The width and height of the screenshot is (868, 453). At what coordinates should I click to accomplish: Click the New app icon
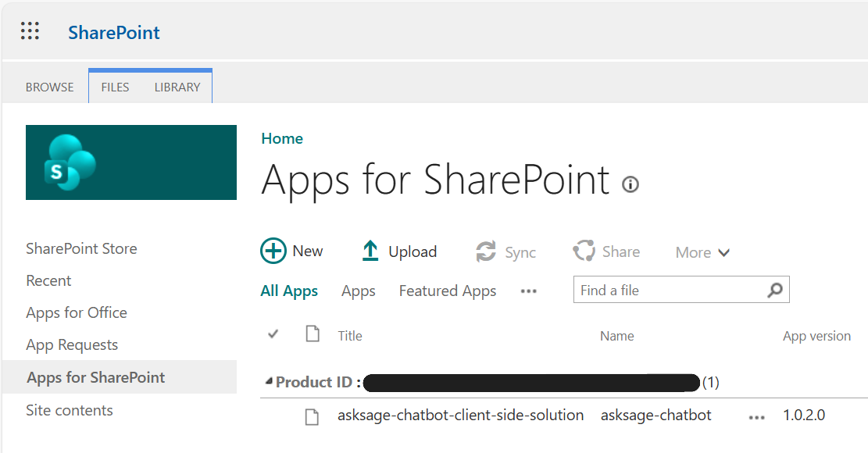tap(272, 251)
